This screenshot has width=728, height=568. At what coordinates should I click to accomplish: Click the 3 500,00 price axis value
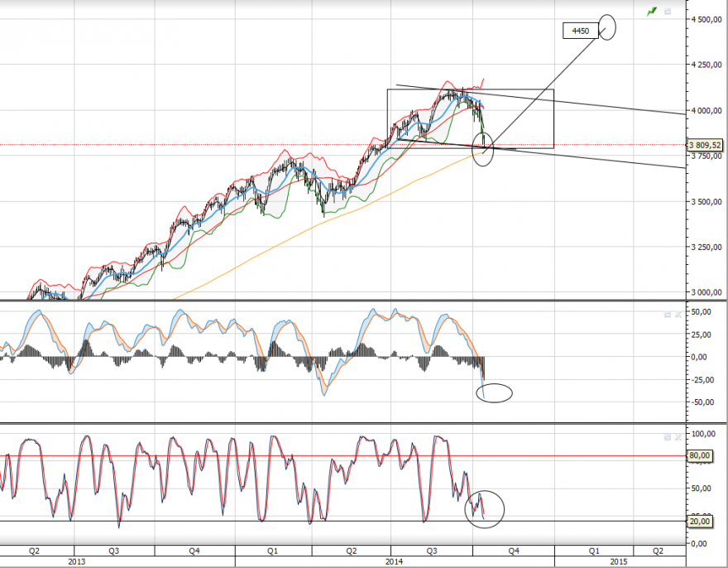click(706, 202)
